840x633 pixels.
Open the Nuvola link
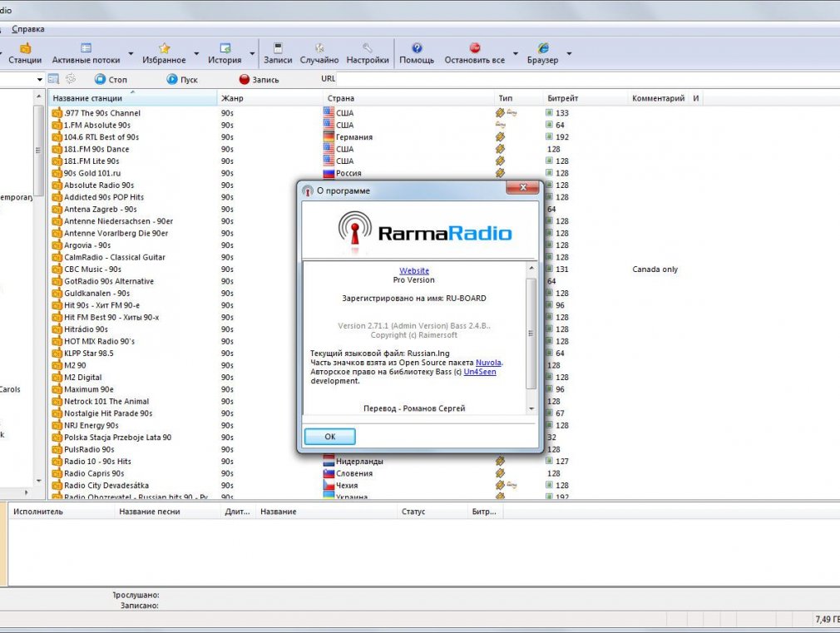click(488, 363)
